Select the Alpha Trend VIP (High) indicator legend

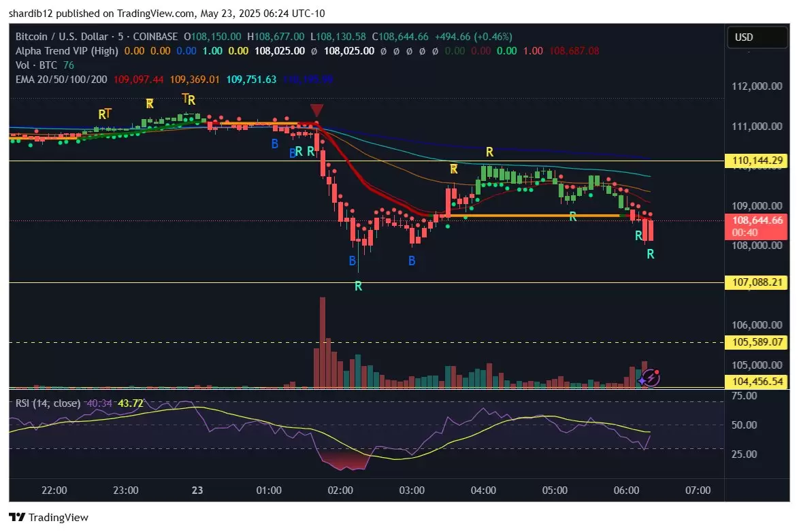coord(67,51)
